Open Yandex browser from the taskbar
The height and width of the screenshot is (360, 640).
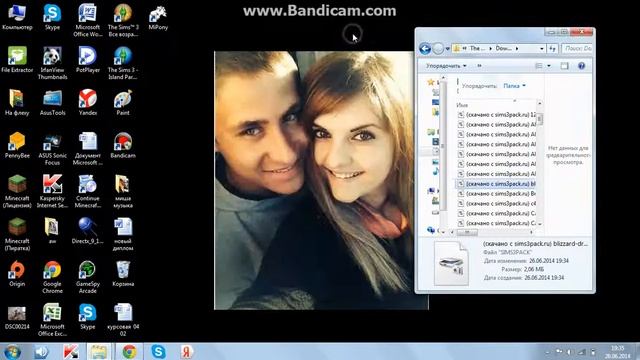(187, 351)
